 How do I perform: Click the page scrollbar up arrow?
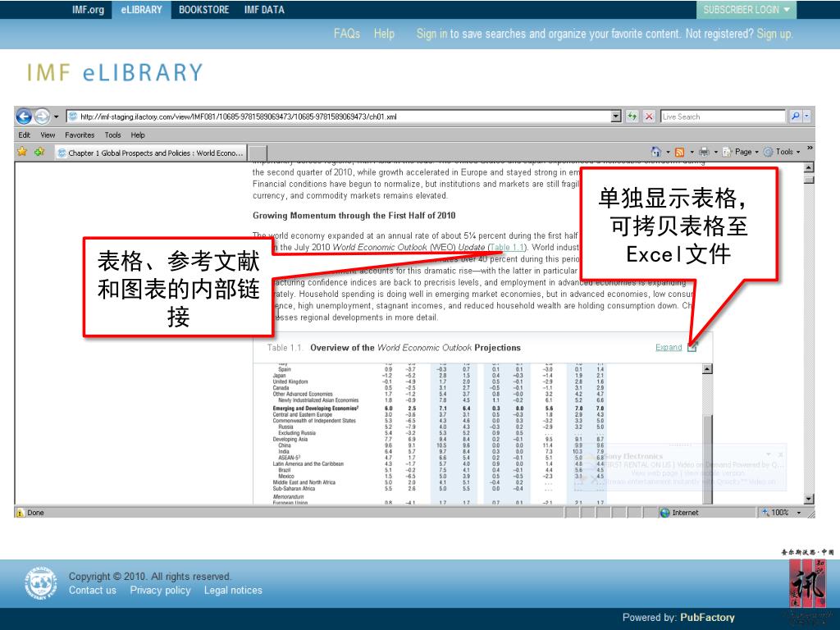(809, 167)
